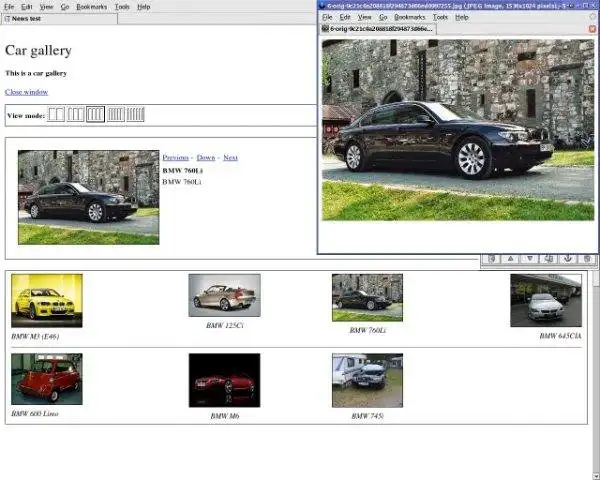600x480 pixels.
Task: Click the BMW 600 Limo caption
Action: (x=35, y=413)
